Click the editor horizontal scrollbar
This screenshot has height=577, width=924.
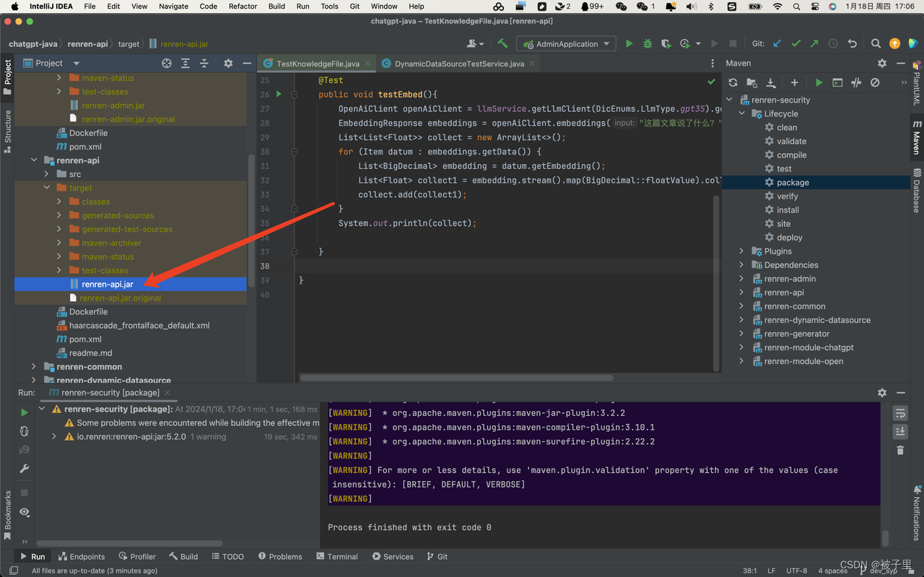pos(456,378)
